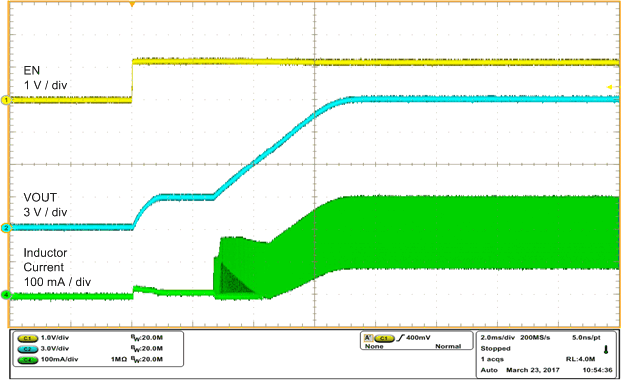The image size is (625, 380).
Task: Click the 10:54:36 timestamp
Action: (597, 370)
